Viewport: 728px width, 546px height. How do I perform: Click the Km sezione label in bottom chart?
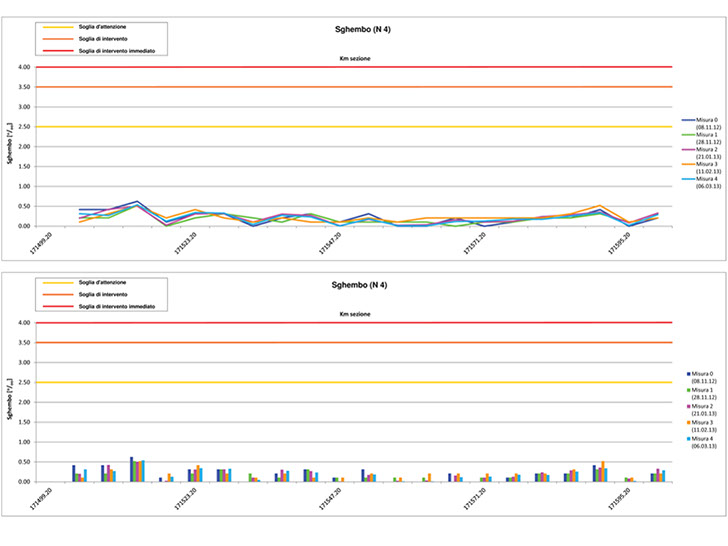[354, 315]
